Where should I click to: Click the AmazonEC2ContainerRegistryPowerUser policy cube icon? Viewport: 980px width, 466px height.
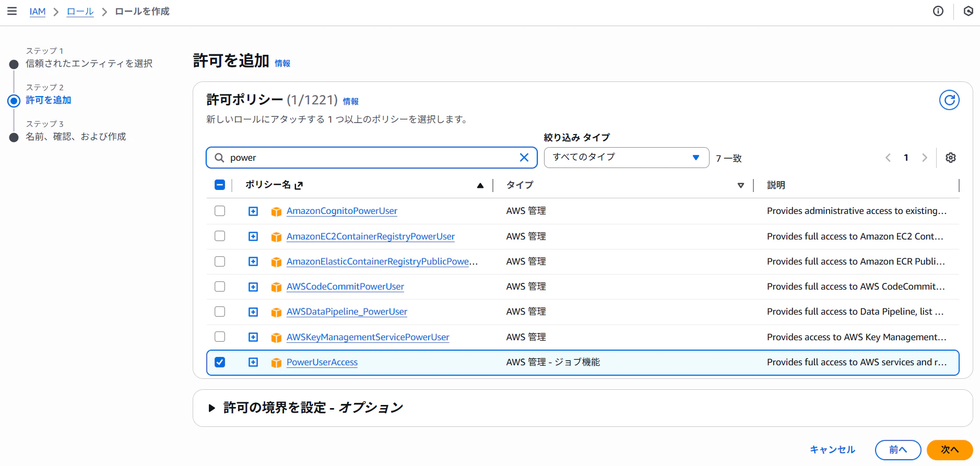coord(276,237)
